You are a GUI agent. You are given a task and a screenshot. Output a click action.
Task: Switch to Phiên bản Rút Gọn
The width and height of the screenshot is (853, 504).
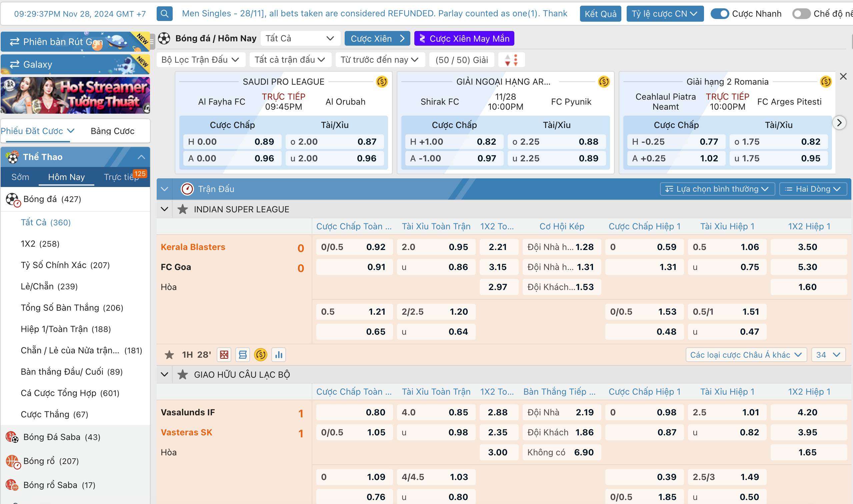coord(75,42)
